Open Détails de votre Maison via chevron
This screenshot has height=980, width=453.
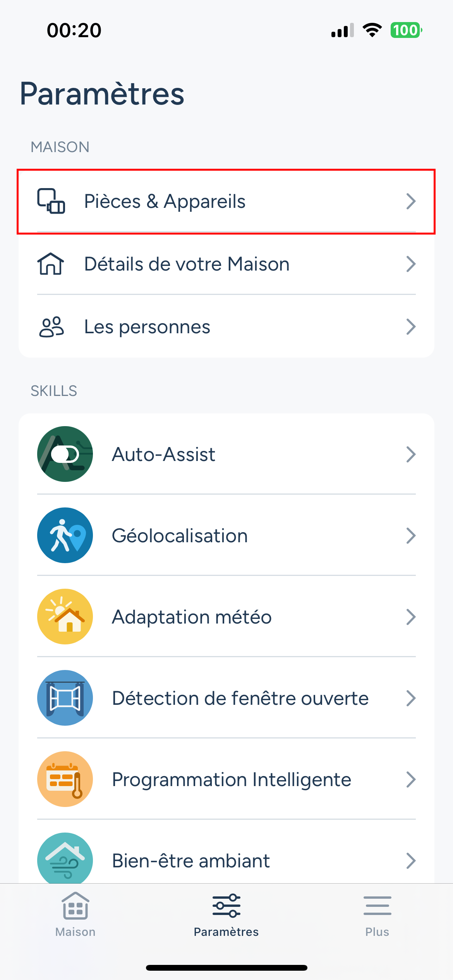[410, 264]
